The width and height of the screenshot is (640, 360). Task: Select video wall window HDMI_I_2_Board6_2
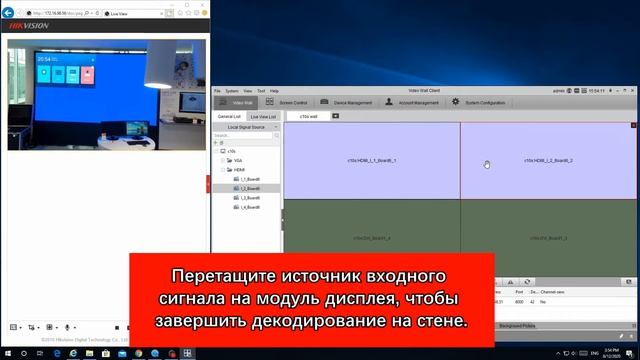(x=548, y=161)
